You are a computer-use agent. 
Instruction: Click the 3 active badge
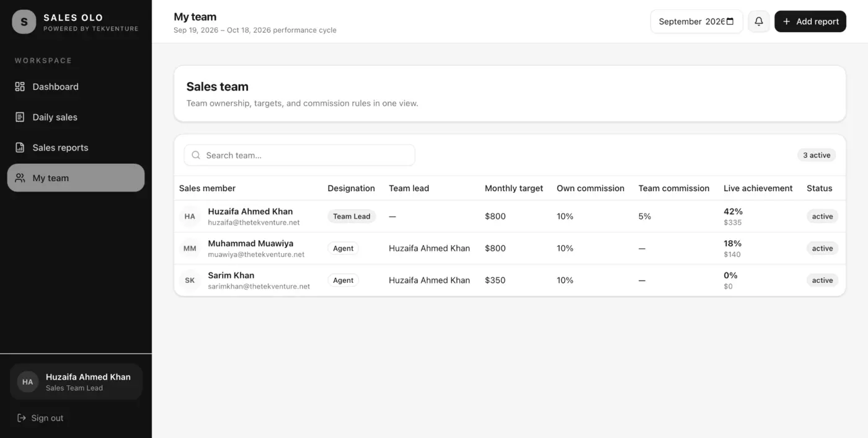click(817, 155)
